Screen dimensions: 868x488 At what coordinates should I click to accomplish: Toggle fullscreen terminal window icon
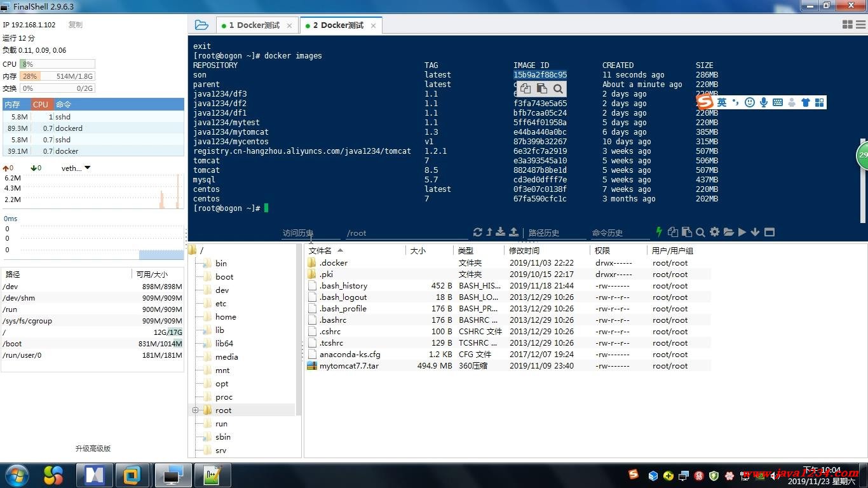pyautogui.click(x=769, y=232)
